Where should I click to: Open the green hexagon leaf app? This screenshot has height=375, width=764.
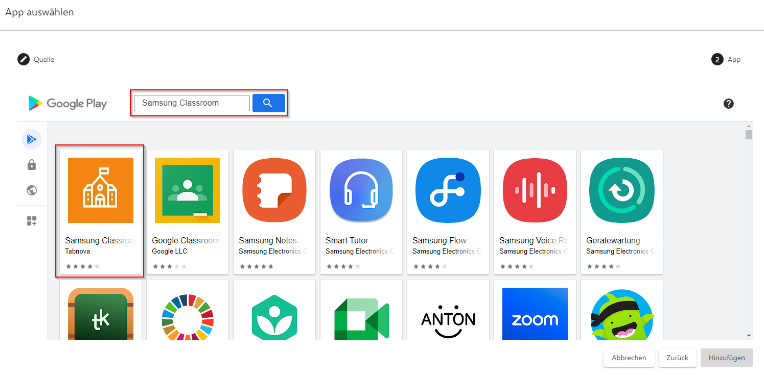pos(274,317)
